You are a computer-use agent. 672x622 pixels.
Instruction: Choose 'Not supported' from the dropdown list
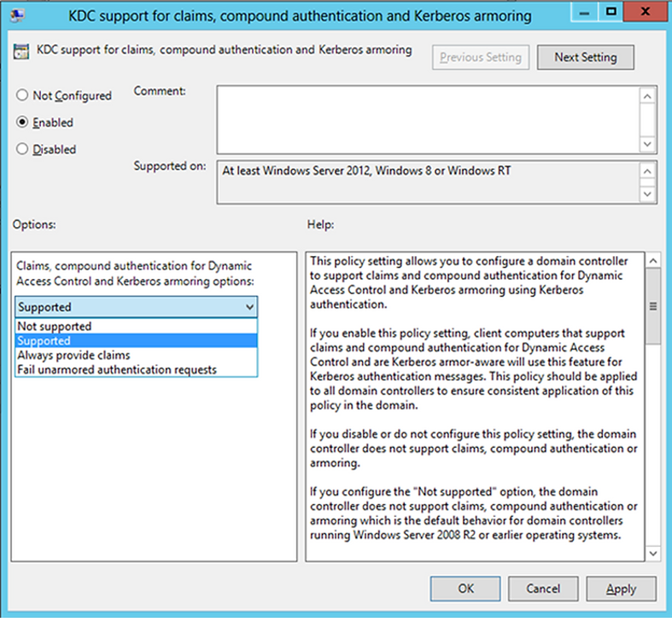tap(55, 327)
